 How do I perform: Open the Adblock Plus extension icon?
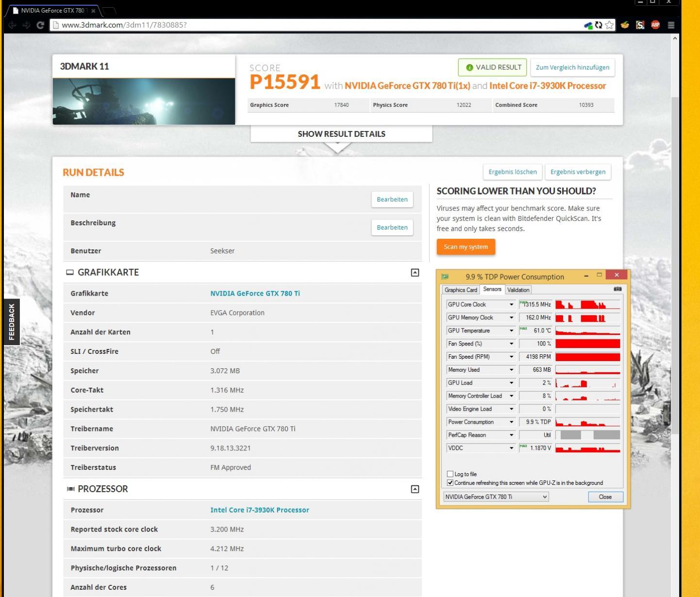pyautogui.click(x=655, y=25)
